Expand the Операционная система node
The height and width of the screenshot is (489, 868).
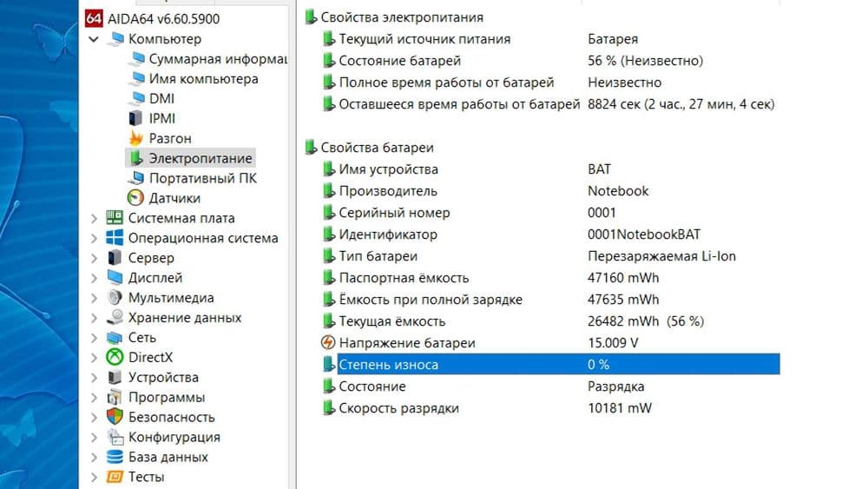point(94,238)
